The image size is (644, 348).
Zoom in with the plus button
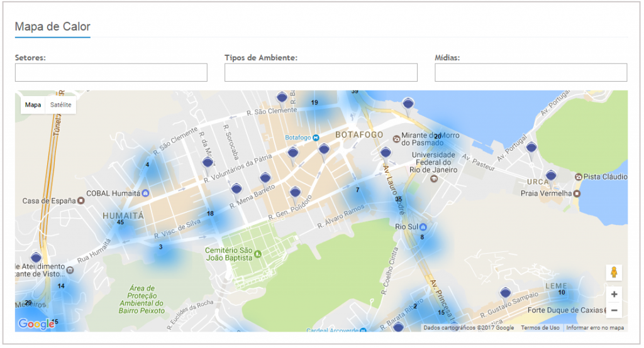[x=614, y=294]
